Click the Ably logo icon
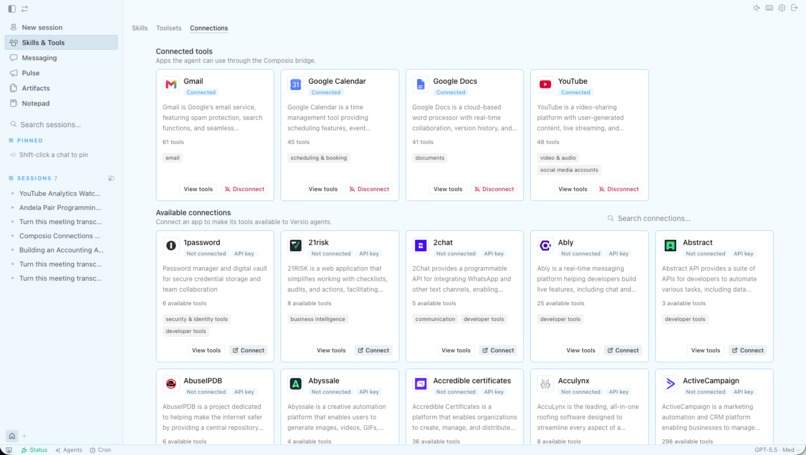The width and height of the screenshot is (806, 455). point(545,246)
